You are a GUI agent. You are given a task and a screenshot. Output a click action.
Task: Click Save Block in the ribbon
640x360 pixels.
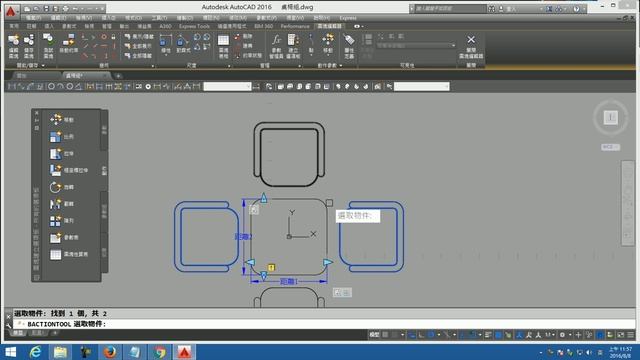29,46
